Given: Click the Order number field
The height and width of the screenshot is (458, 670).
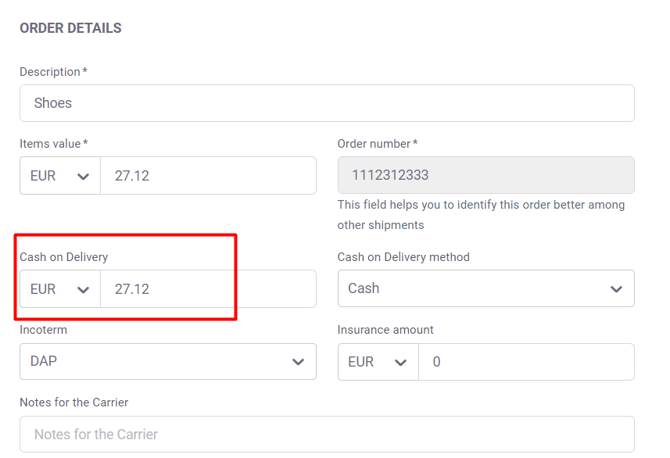Looking at the screenshot, I should click(x=485, y=176).
